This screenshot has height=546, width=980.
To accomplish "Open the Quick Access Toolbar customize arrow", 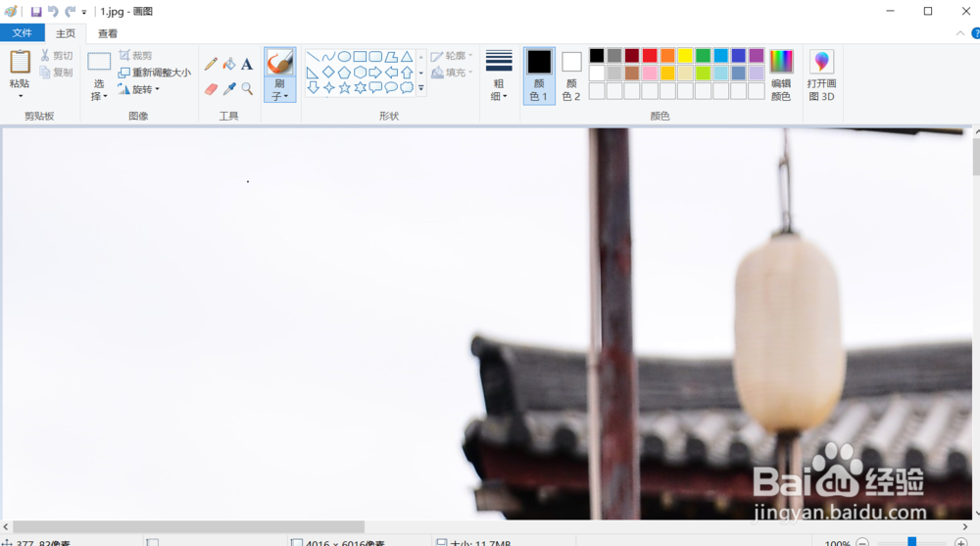I will (83, 12).
